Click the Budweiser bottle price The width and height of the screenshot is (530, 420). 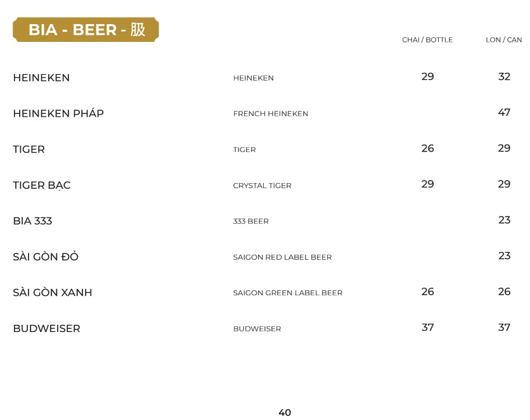428,328
